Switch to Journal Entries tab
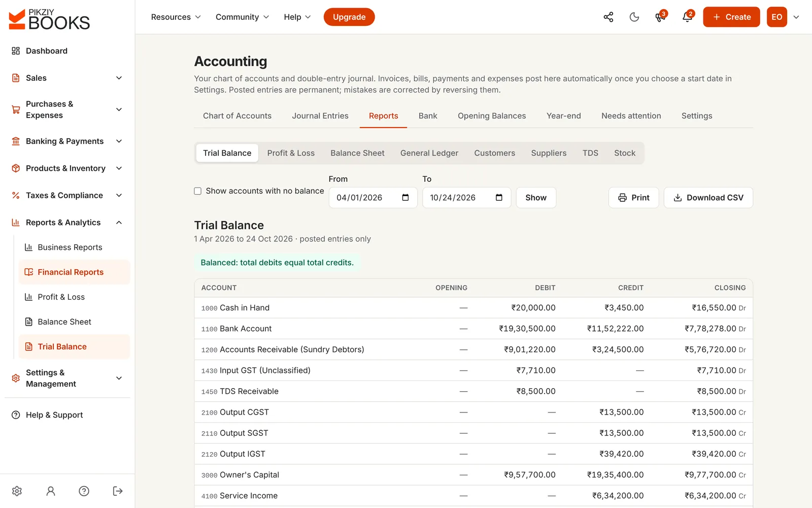The width and height of the screenshot is (812, 508). (320, 116)
